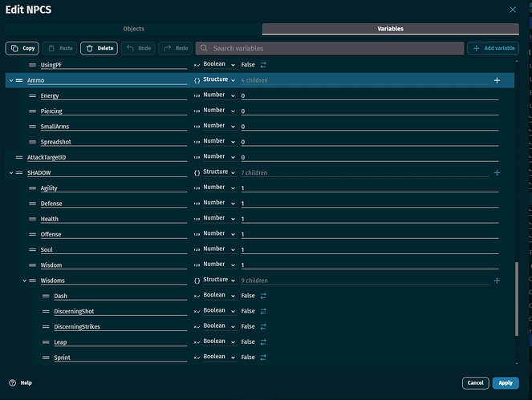Open the type dropdown for Health
Screen dimensions: 532x400
coord(219,218)
